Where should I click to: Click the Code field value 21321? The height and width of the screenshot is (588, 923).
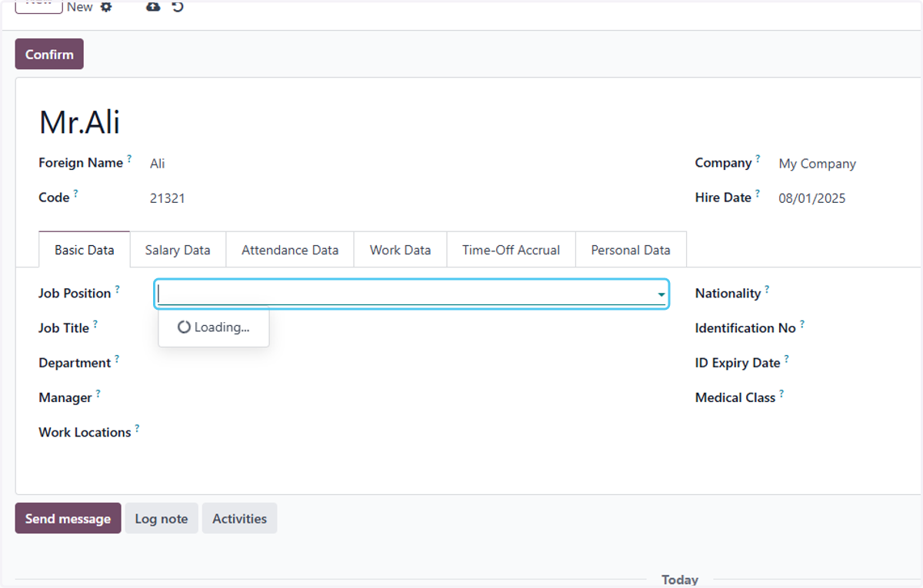pyautogui.click(x=168, y=198)
